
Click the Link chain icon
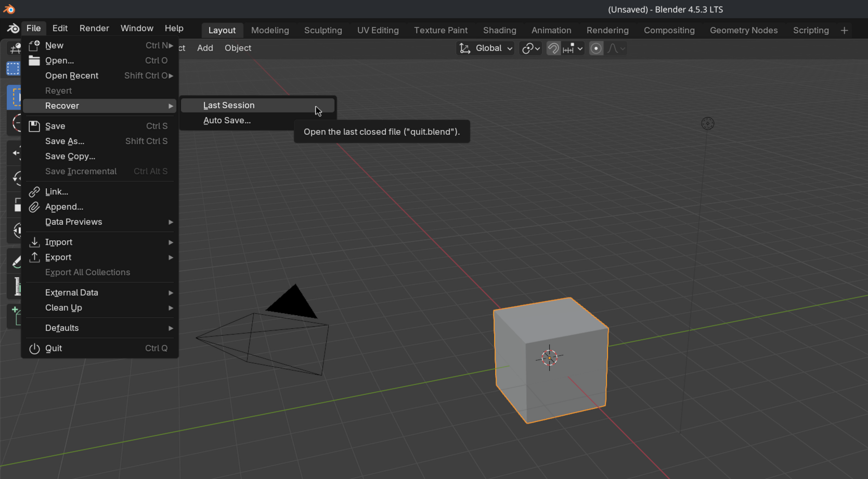pos(34,192)
